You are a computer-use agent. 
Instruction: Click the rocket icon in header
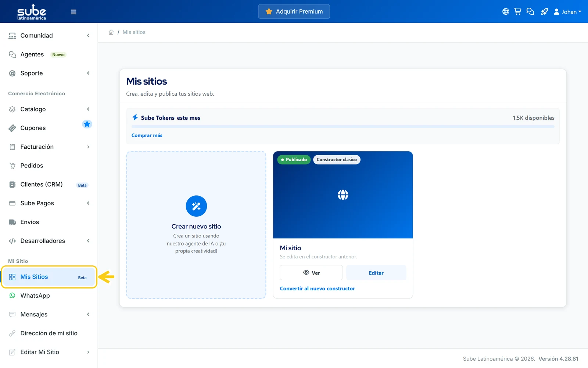click(x=545, y=11)
